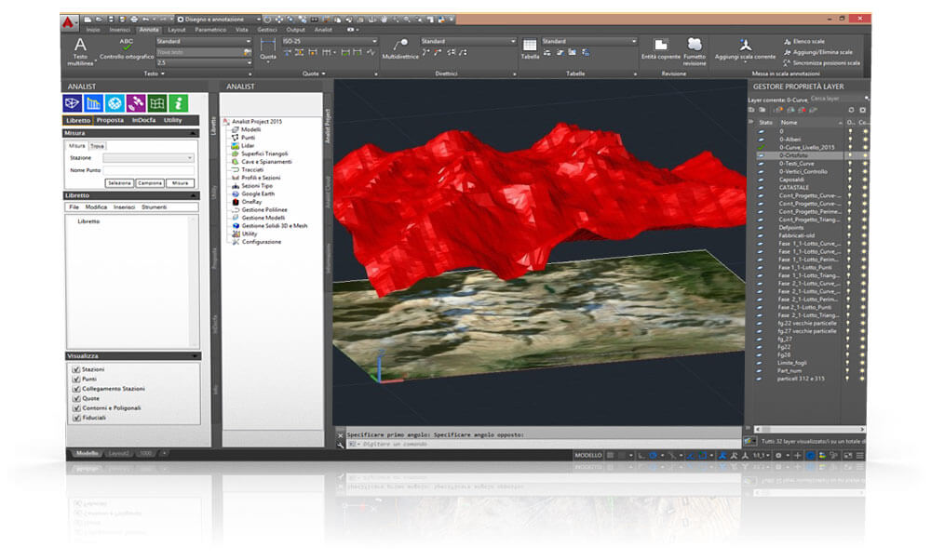Select Lidar in the project tree
931x560 pixels.
pyautogui.click(x=243, y=145)
